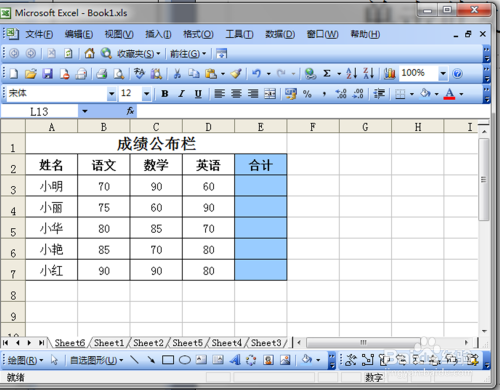Open the 收藏夹 favorites dropdown
The image size is (500, 390).
pos(138,53)
